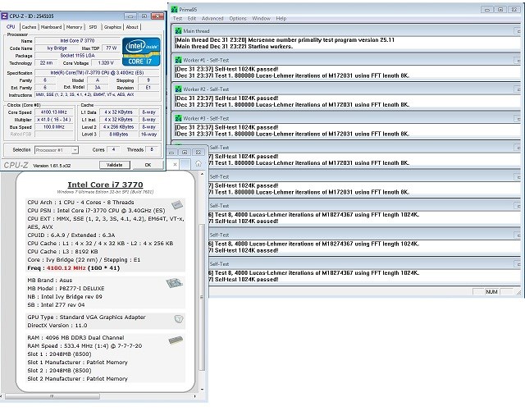The width and height of the screenshot is (525, 420).
Task: Open the Graphics tab in CPU-Z
Action: click(x=112, y=27)
